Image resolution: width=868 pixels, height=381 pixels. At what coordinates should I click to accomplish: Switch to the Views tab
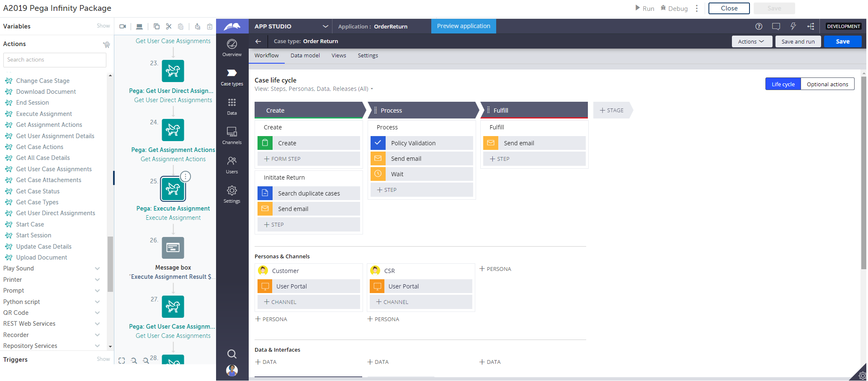(339, 56)
